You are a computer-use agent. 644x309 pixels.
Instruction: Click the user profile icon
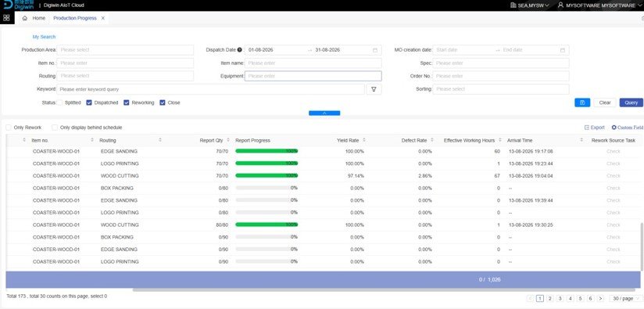pos(560,5)
